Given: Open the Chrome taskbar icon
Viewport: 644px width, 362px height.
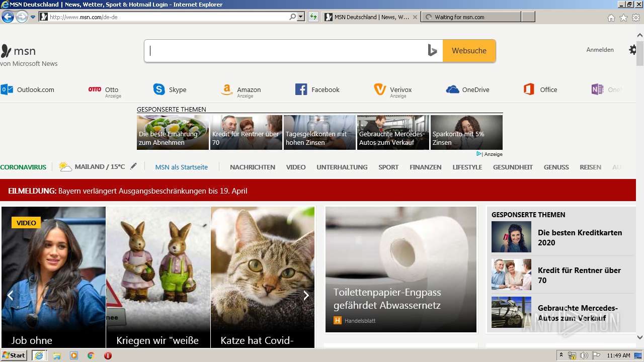Looking at the screenshot, I should tap(91, 355).
